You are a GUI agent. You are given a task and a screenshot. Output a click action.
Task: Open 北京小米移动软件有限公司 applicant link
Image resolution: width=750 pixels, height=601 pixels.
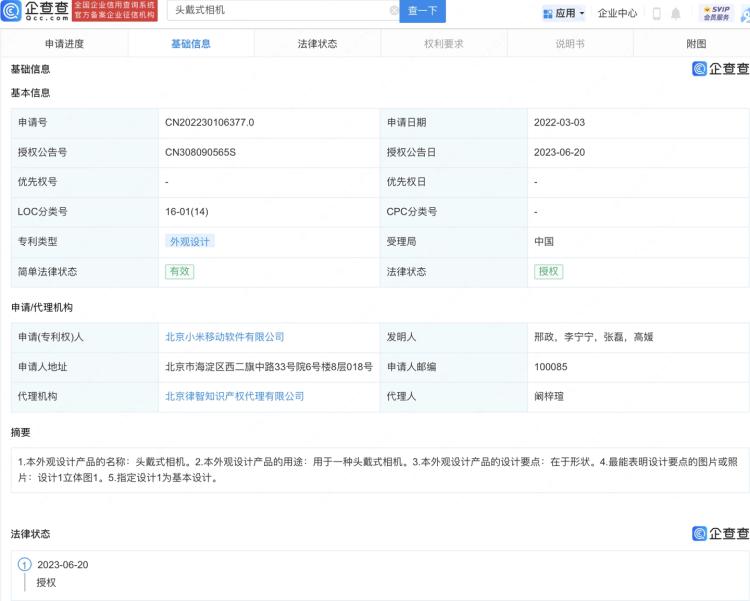point(225,337)
